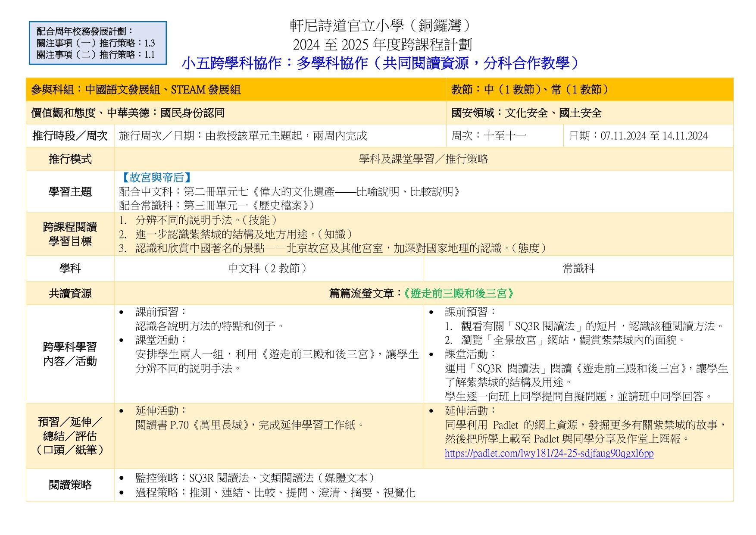Select 過程策略：推測、連結、比較 bullet

click(x=275, y=492)
